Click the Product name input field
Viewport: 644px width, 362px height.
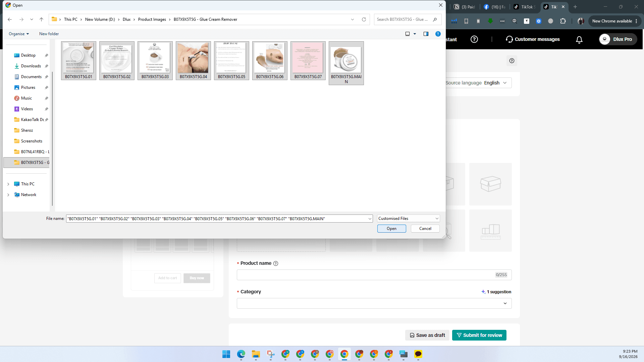374,275
